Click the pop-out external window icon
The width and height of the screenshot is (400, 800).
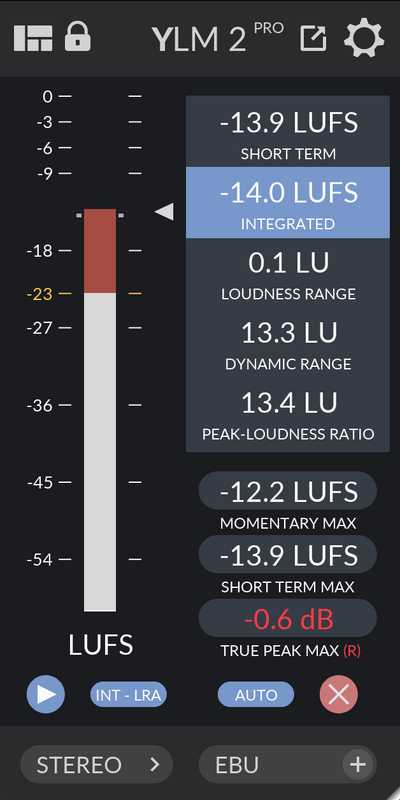click(x=313, y=38)
